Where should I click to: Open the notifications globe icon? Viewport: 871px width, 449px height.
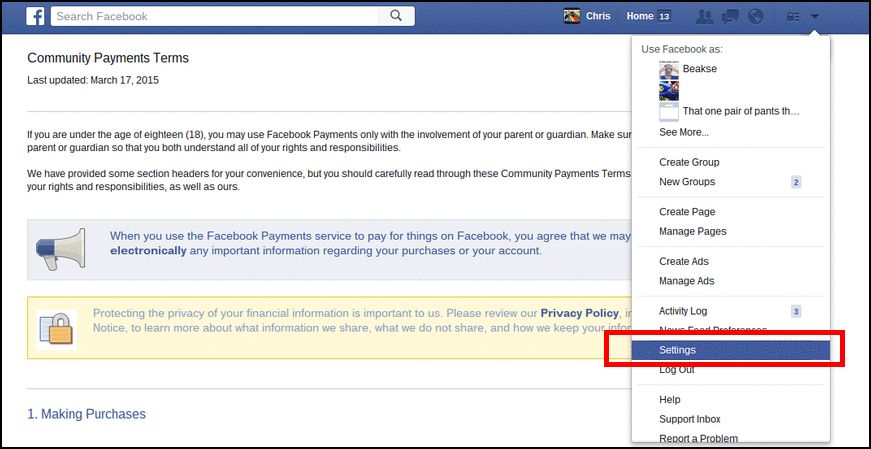[x=755, y=17]
